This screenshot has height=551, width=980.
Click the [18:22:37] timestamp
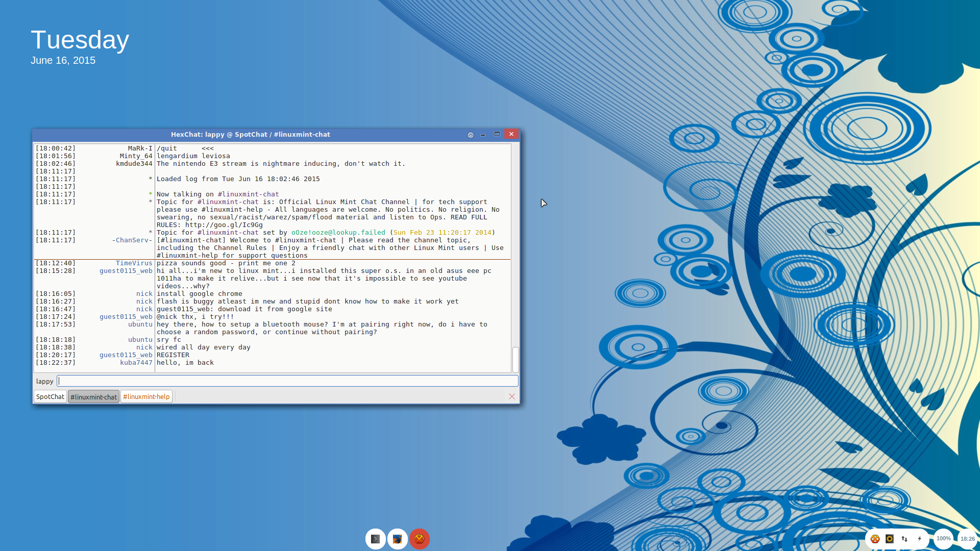(56, 363)
